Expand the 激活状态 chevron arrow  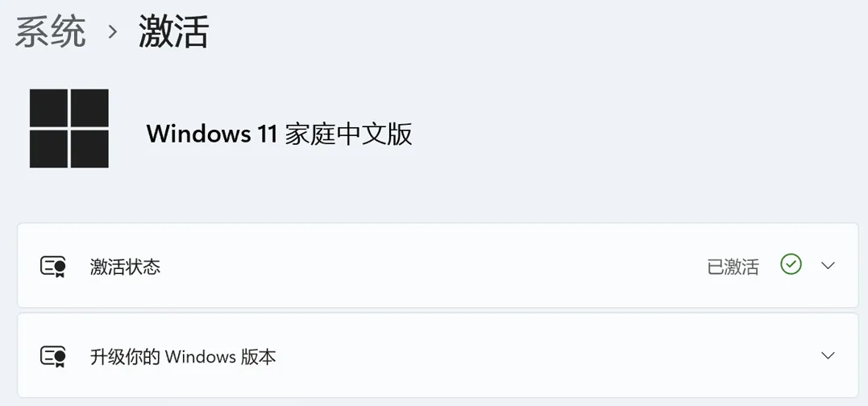point(829,266)
